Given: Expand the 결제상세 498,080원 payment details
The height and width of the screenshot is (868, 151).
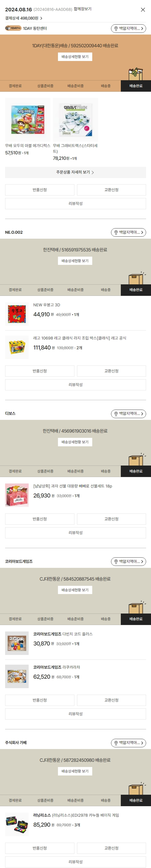Looking at the screenshot, I should (24, 18).
